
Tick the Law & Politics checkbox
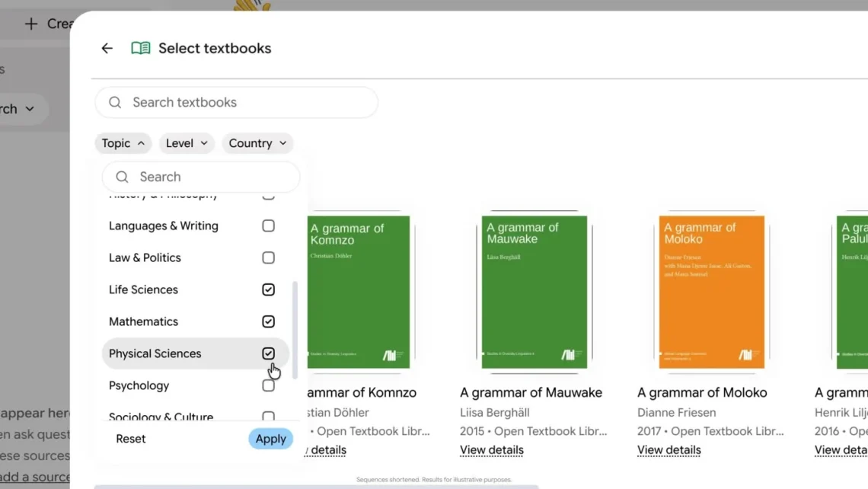click(269, 258)
